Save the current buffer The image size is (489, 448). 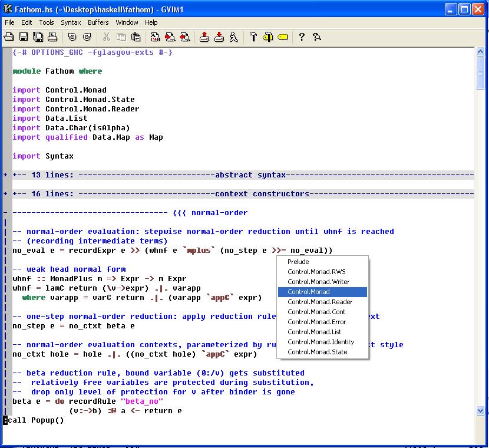pos(24,37)
